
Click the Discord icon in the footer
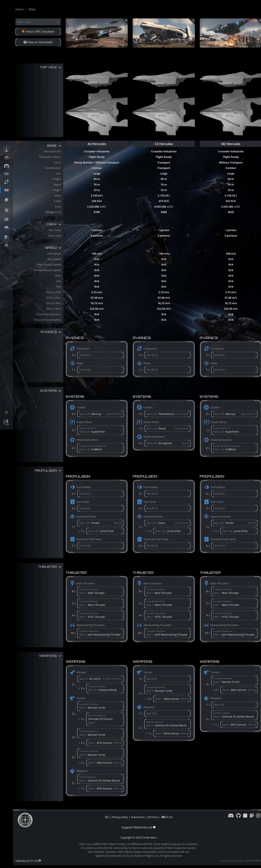231,816
